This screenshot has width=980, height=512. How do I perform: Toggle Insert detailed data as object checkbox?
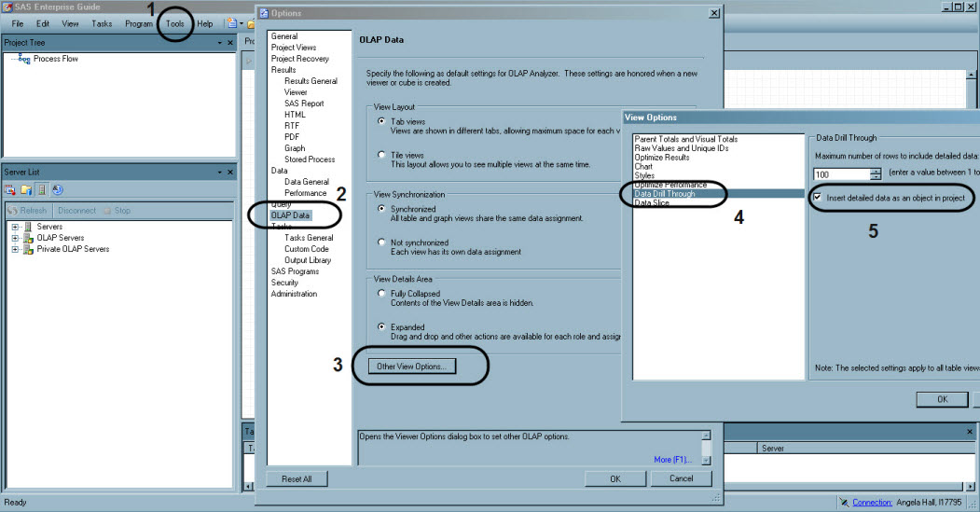tap(817, 198)
